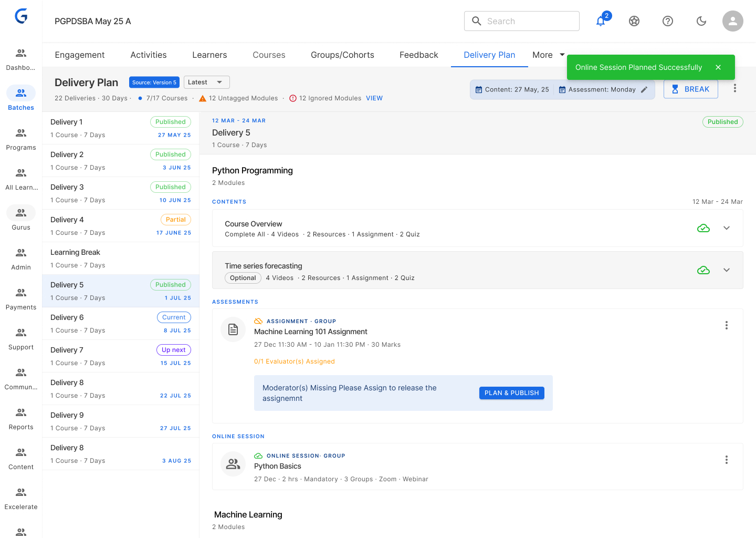Click the BREAK button
756x538 pixels.
coord(691,89)
